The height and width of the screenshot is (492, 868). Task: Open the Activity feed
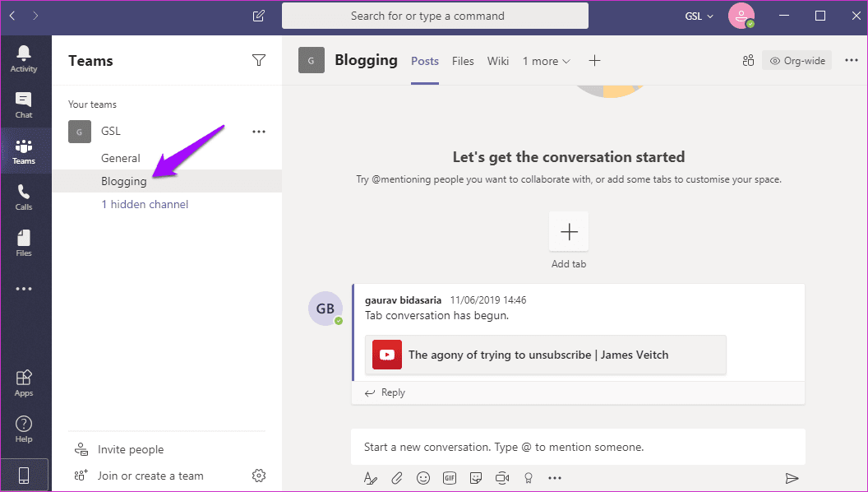[24, 58]
